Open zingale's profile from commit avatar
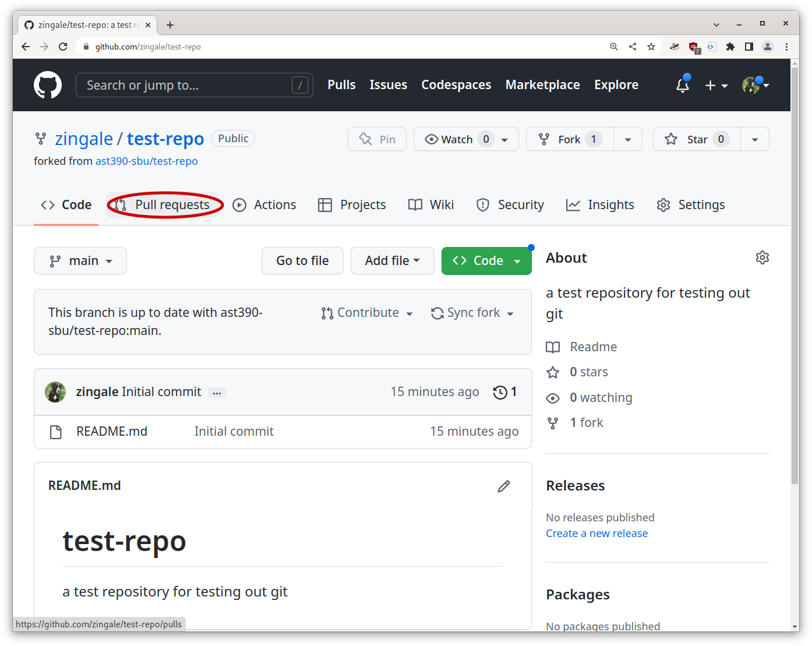The image size is (812, 646). pyautogui.click(x=55, y=392)
